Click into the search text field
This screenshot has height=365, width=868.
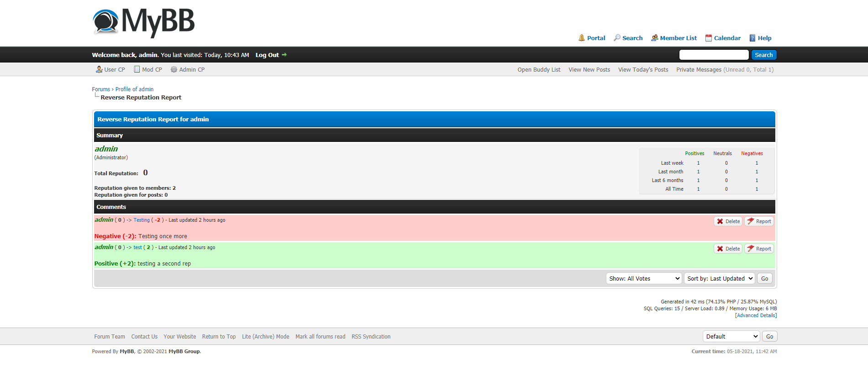point(714,55)
